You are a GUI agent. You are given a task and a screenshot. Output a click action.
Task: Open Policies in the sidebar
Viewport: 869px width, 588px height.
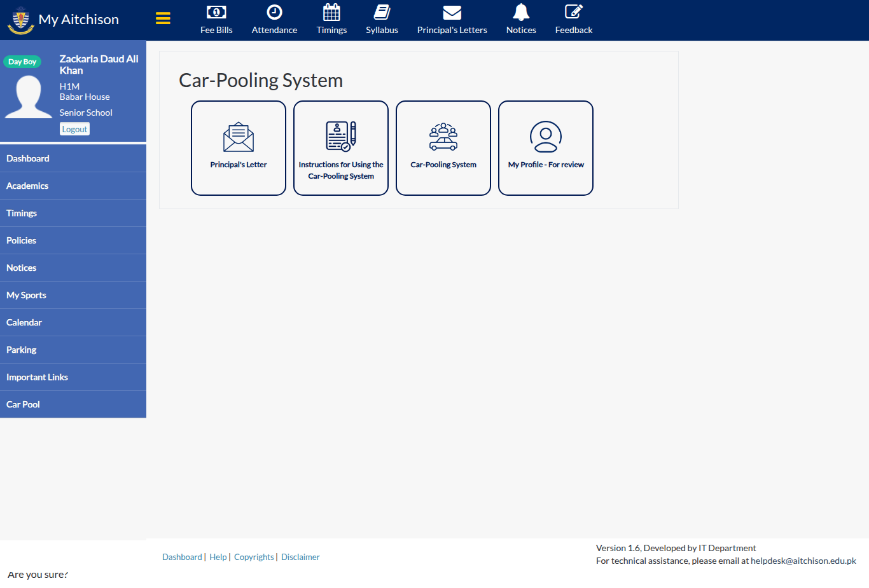(x=73, y=240)
